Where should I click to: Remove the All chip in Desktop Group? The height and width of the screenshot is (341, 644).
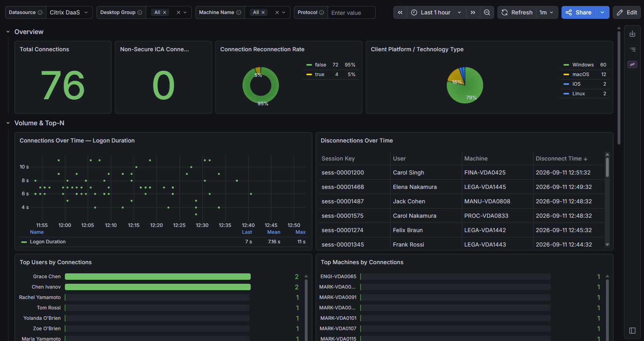[165, 12]
